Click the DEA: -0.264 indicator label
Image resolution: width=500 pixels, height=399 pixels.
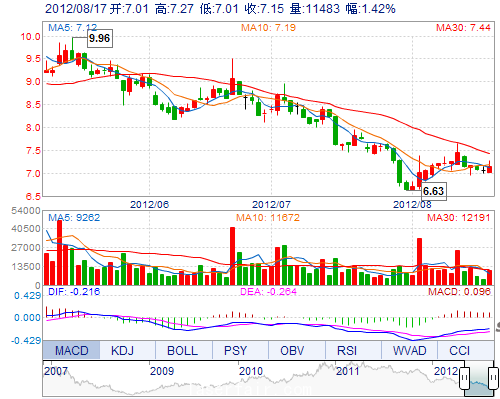(x=268, y=292)
